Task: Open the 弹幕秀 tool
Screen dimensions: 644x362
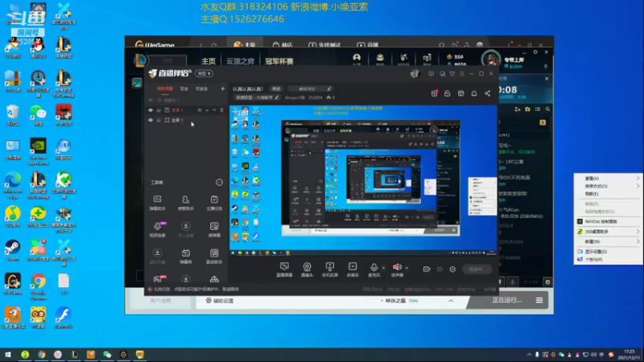Action: pos(186,256)
